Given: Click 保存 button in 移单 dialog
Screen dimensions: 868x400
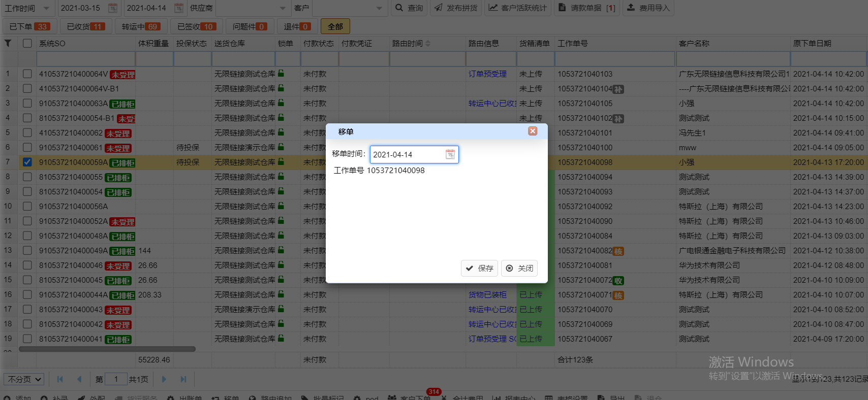Looking at the screenshot, I should [x=479, y=268].
